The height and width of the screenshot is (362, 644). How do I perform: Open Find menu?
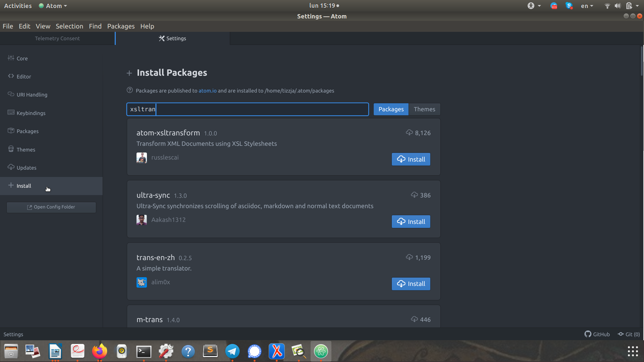(95, 26)
